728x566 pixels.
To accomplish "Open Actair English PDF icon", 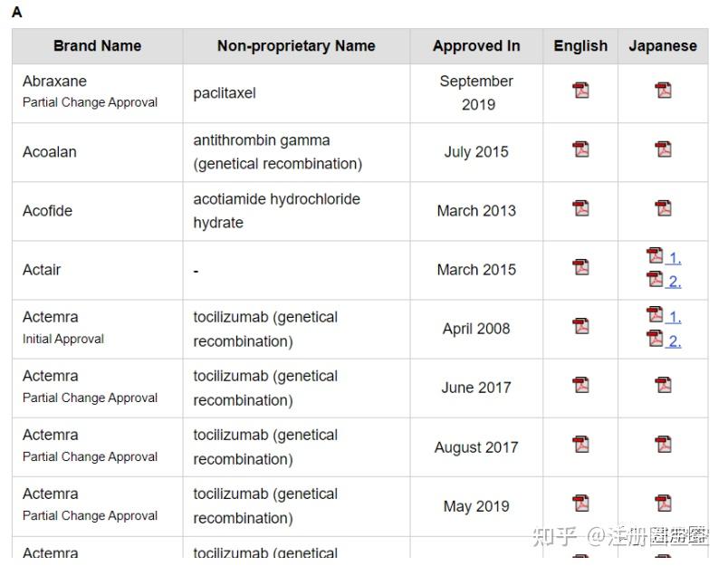I will [580, 267].
